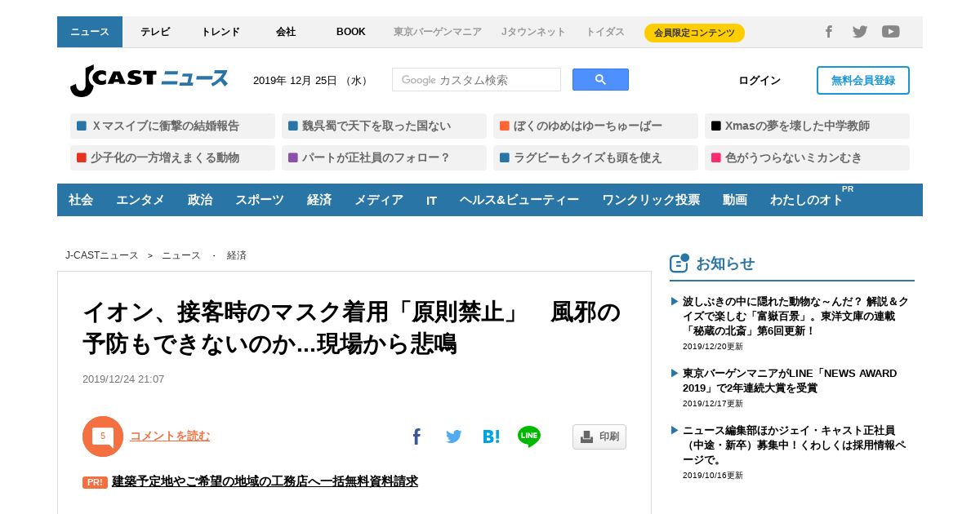
Task: Click the date 2019年 12月 25日 (水)
Action: click(x=311, y=80)
